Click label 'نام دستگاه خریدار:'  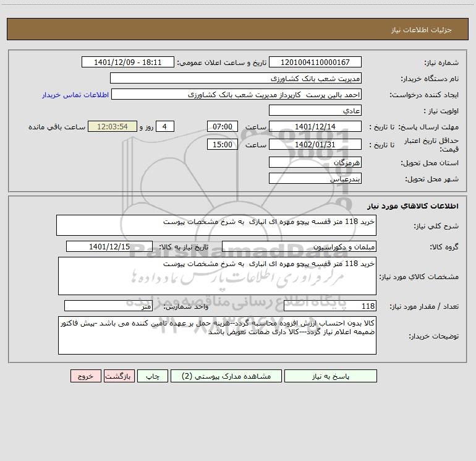tap(430, 79)
